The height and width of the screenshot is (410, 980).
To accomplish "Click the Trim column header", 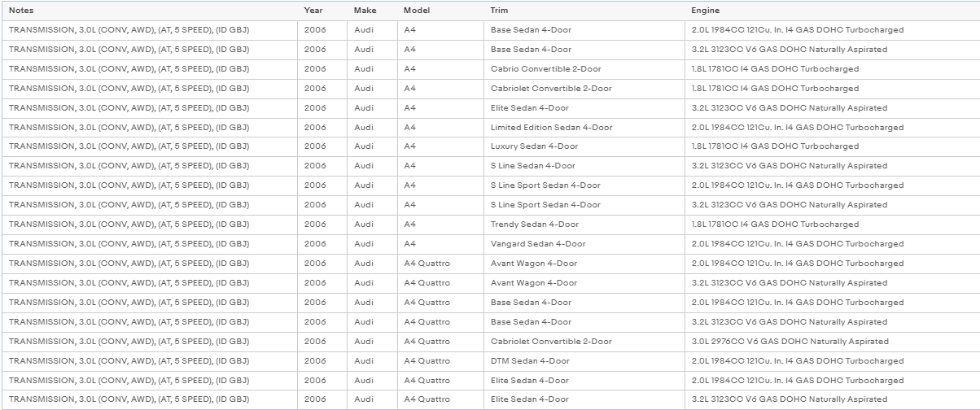I will (584, 10).
